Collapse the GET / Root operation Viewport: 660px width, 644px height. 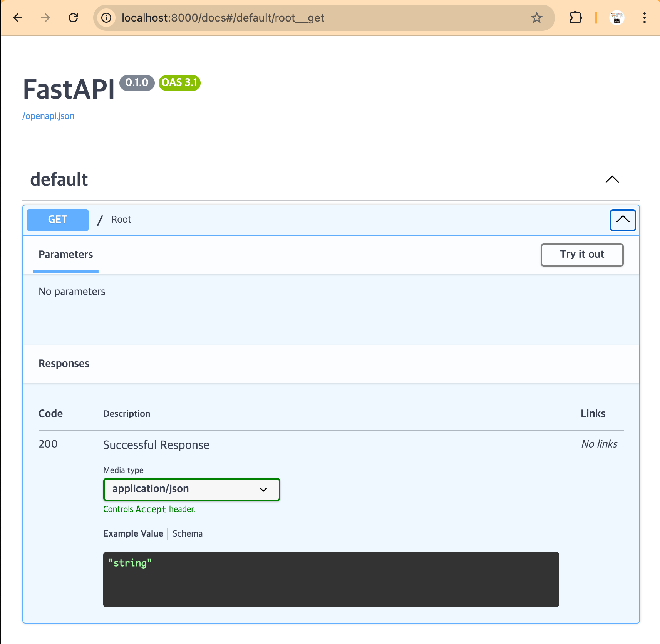(x=623, y=220)
